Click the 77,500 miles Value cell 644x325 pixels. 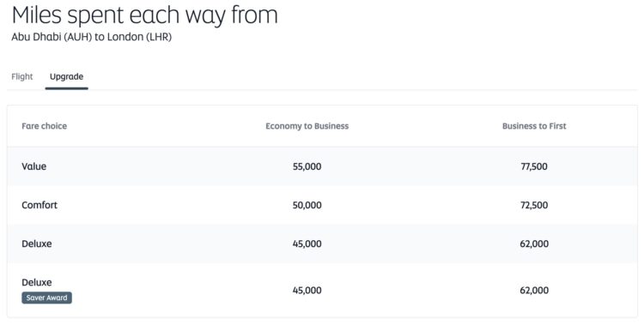(534, 166)
